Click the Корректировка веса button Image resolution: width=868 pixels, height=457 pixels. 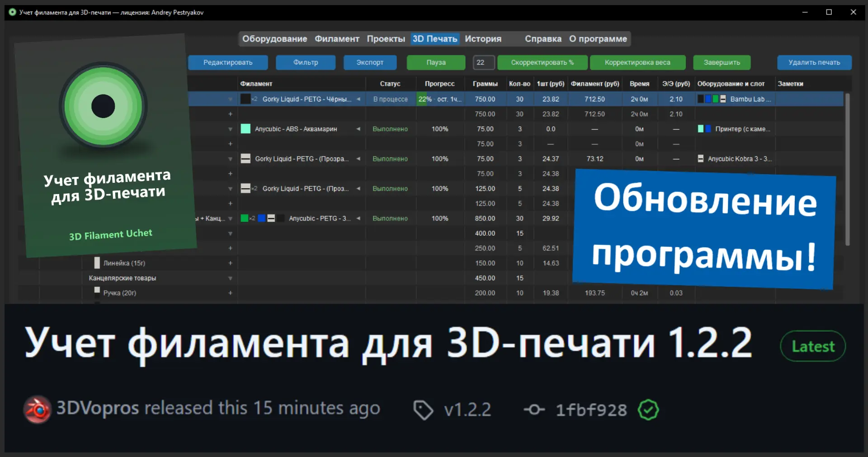pos(637,62)
